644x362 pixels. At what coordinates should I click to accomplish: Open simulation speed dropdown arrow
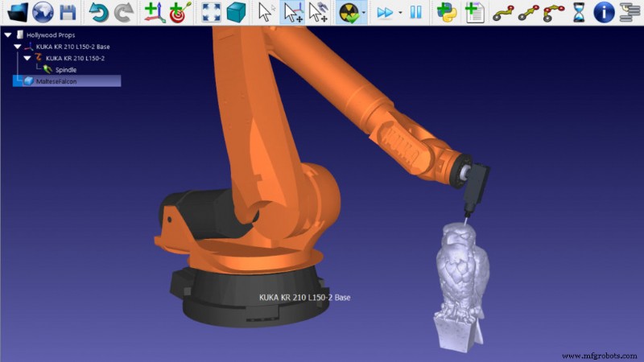(x=400, y=13)
